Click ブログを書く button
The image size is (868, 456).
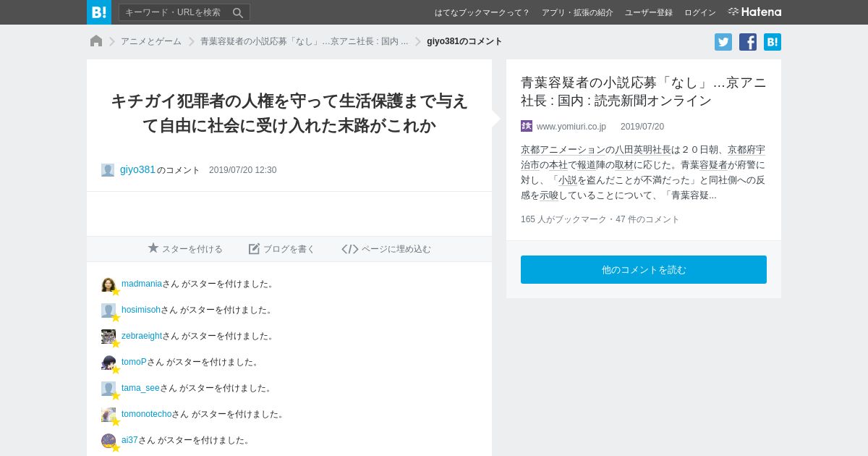282,248
